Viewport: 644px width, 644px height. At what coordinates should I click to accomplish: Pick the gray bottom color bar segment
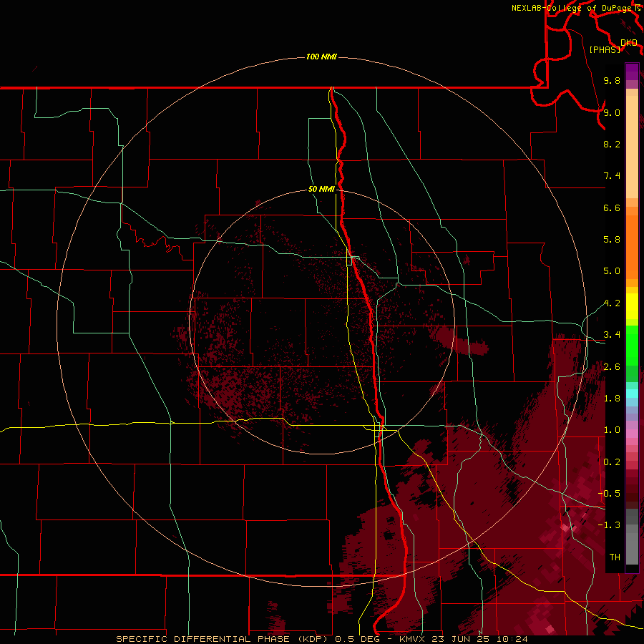632,548
